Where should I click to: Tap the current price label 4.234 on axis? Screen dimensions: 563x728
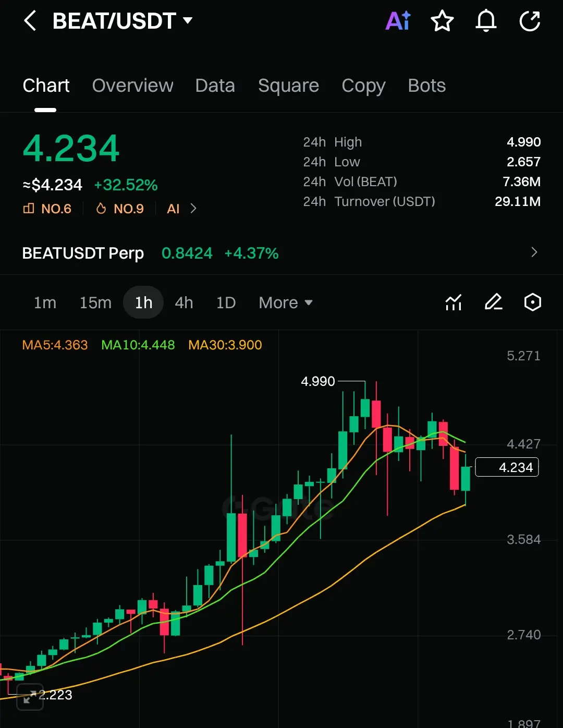point(507,467)
